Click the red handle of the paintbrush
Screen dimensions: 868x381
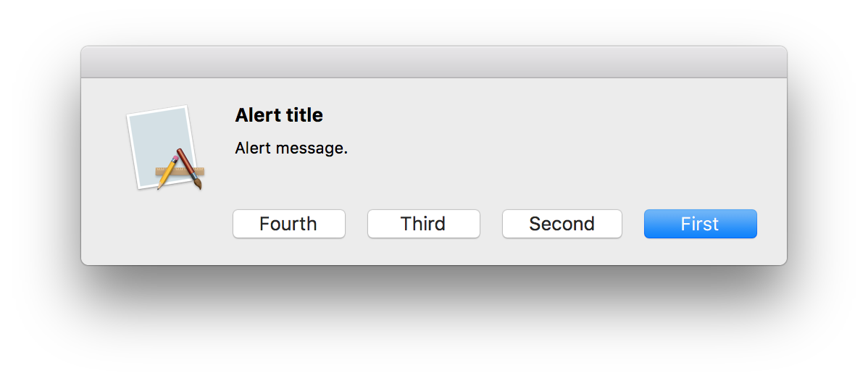tap(184, 157)
